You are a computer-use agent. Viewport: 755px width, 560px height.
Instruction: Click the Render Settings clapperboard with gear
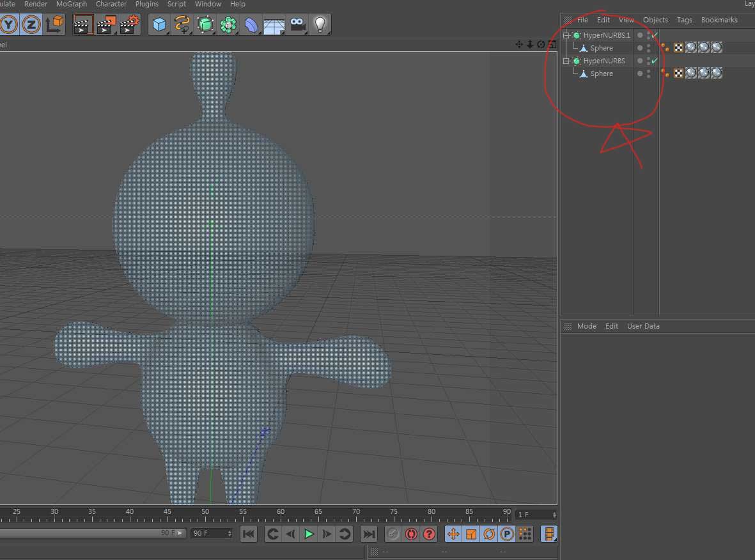pyautogui.click(x=128, y=25)
